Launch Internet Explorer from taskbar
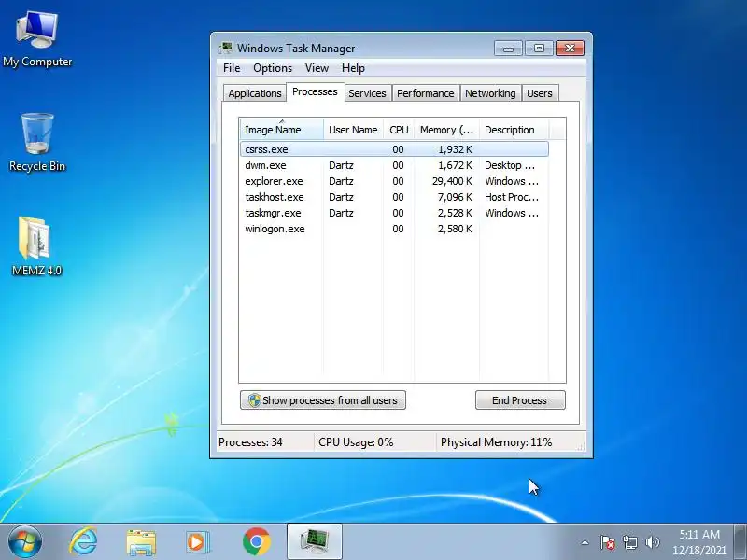This screenshot has width=747, height=560. [83, 542]
